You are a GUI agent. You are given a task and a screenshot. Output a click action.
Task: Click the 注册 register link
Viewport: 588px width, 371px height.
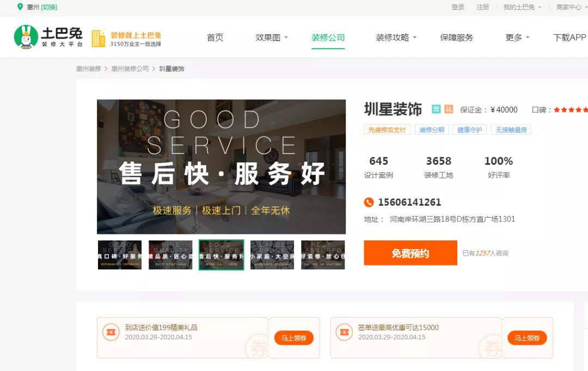pyautogui.click(x=482, y=8)
